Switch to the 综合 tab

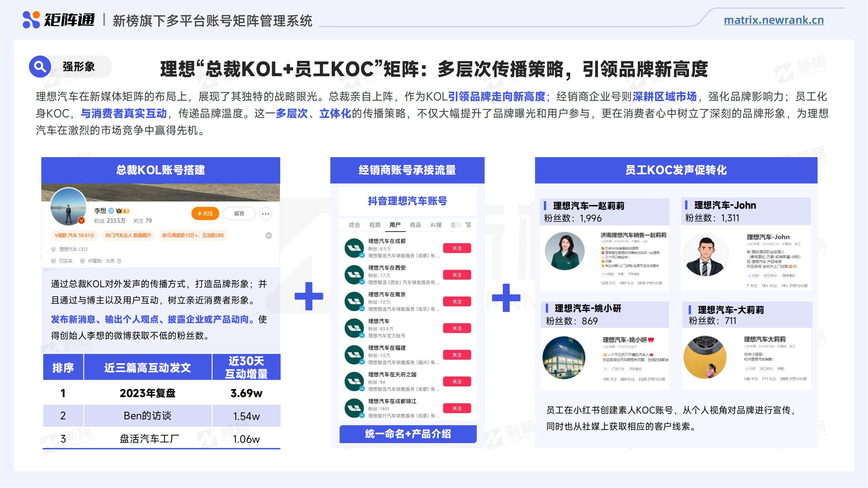(x=354, y=225)
